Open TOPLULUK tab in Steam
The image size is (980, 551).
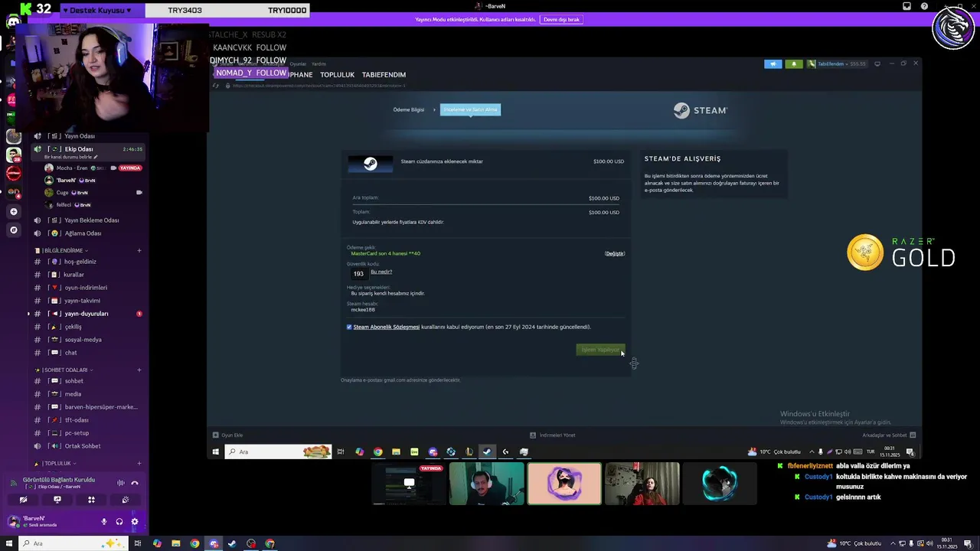tap(337, 75)
